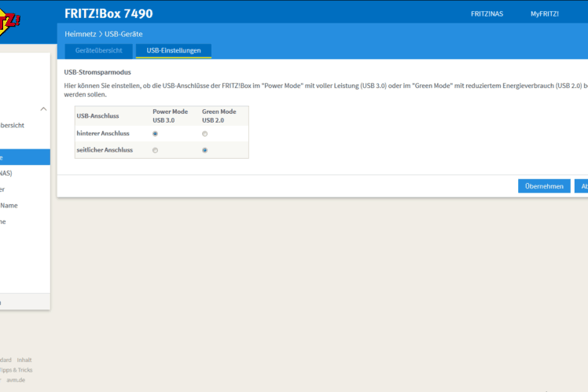Screen dimensions: 588x392
Task: Set hinterer Anschluss to Power Mode
Action: pos(155,134)
